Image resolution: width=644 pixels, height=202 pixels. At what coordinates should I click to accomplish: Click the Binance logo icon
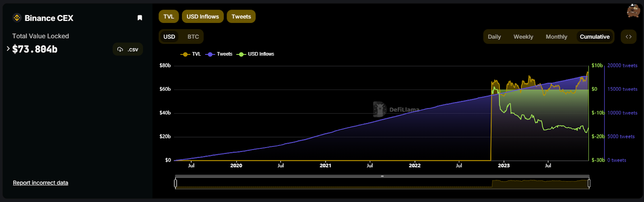(17, 18)
